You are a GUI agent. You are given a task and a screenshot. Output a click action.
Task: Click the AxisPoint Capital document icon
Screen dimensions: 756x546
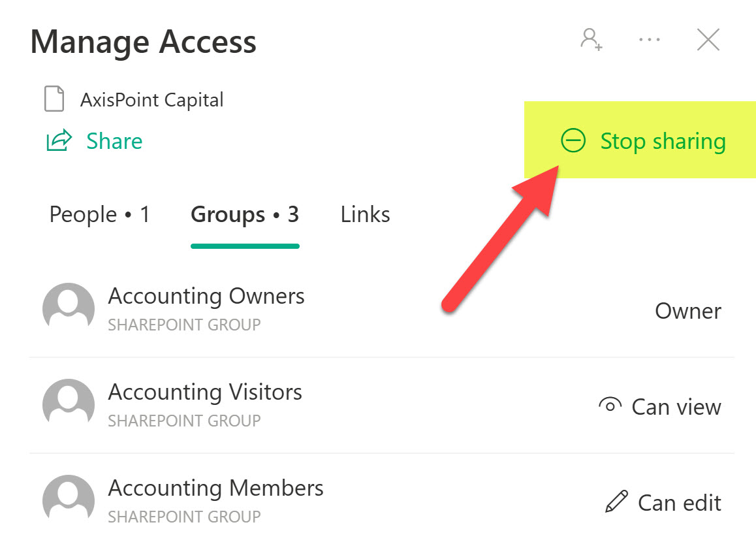(x=54, y=100)
